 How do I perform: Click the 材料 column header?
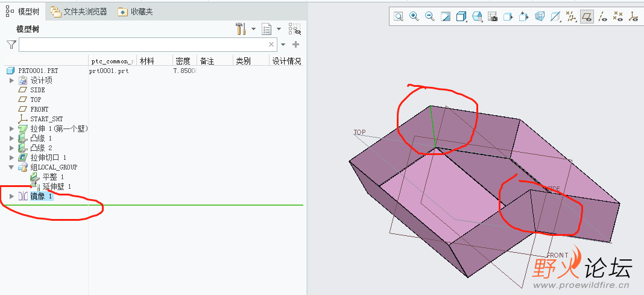(x=154, y=61)
